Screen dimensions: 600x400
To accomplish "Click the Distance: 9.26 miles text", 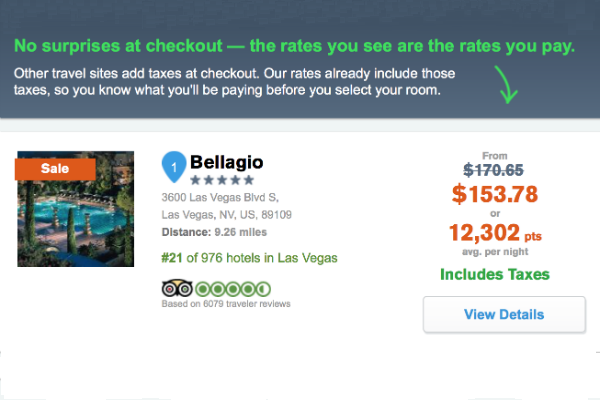I will pyautogui.click(x=214, y=232).
